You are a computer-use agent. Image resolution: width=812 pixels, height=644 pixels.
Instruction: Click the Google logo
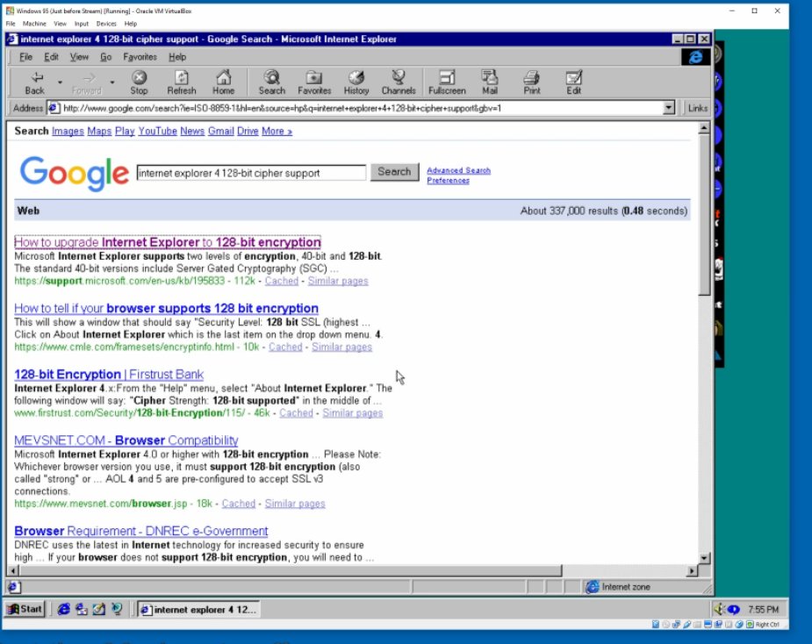(74, 174)
